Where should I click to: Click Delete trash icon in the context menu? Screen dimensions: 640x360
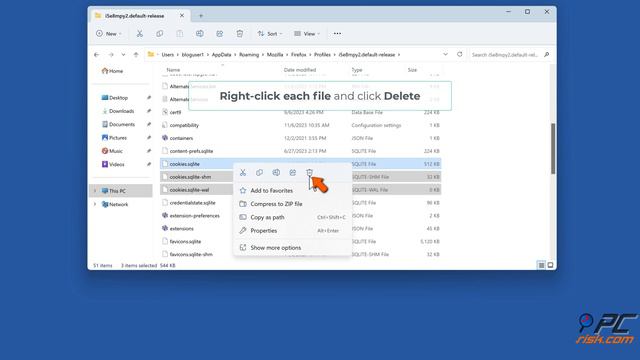309,173
